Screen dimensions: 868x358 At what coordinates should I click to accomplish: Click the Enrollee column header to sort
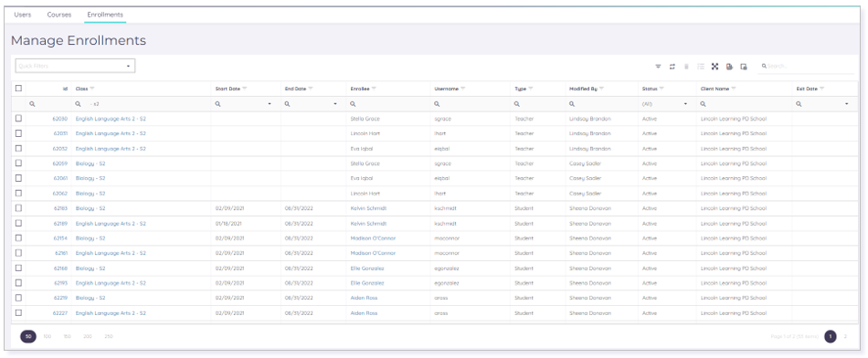click(360, 89)
